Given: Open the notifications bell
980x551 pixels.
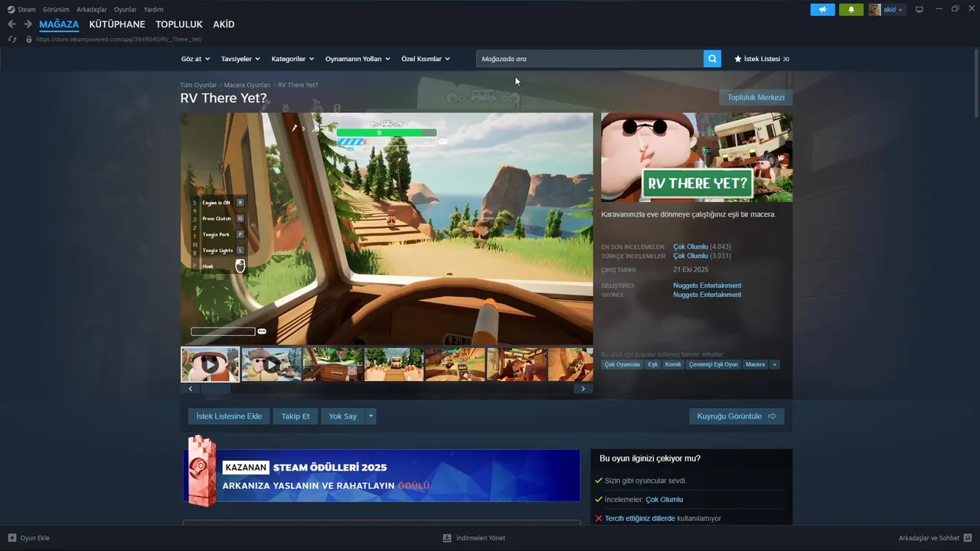Looking at the screenshot, I should point(851,9).
